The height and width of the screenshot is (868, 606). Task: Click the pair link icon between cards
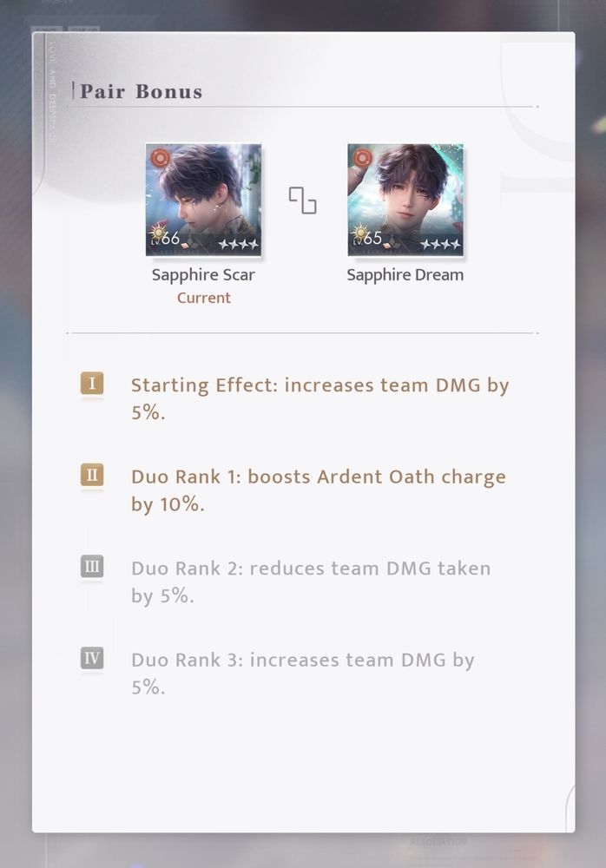click(x=302, y=201)
